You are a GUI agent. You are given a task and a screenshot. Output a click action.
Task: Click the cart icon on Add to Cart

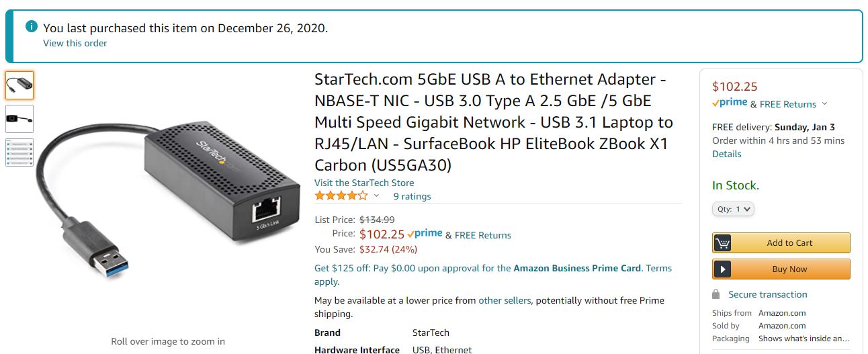723,243
